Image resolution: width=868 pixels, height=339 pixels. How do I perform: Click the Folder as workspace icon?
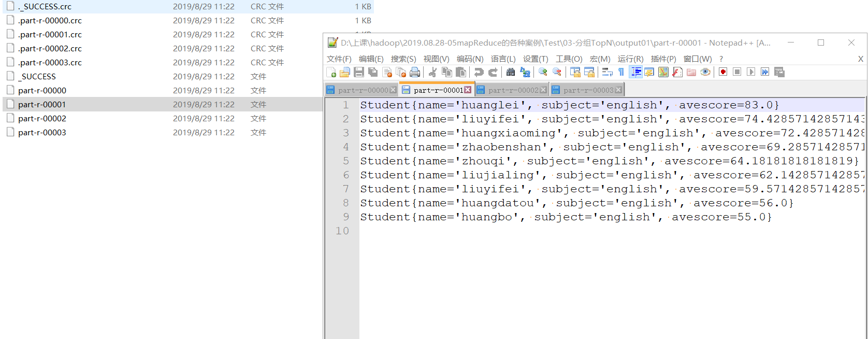click(x=691, y=72)
